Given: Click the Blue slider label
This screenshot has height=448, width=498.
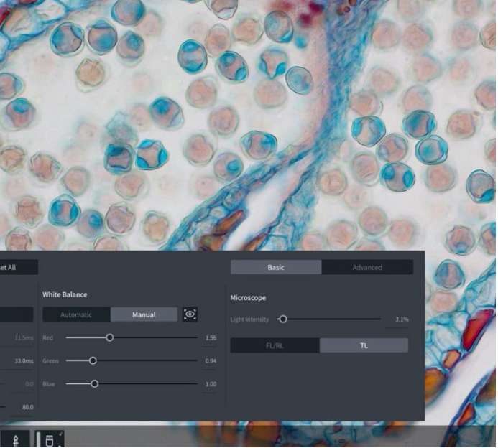Looking at the screenshot, I should point(49,384).
